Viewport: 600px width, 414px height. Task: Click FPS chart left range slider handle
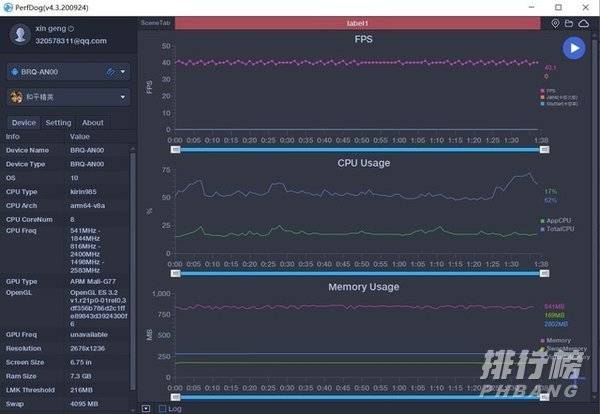pos(176,150)
